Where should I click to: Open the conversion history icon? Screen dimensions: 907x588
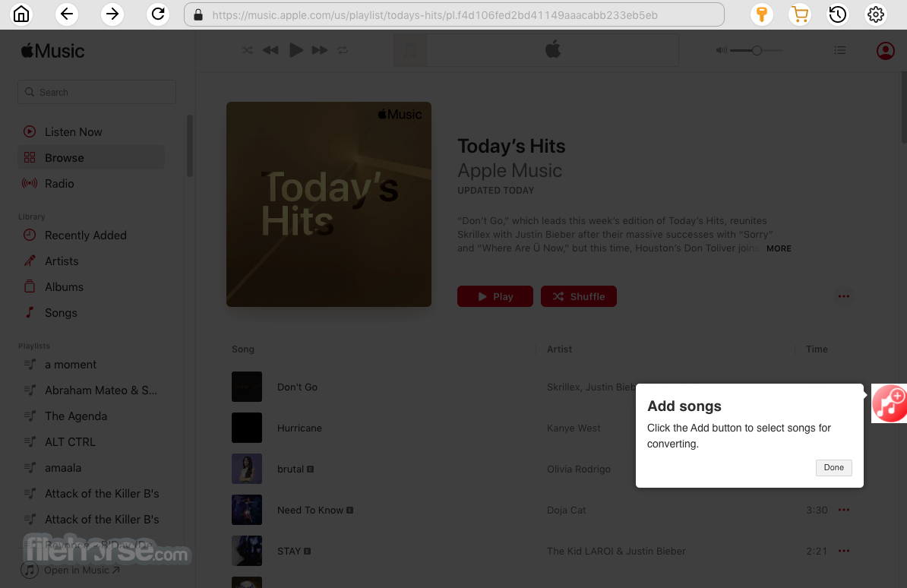tap(838, 14)
